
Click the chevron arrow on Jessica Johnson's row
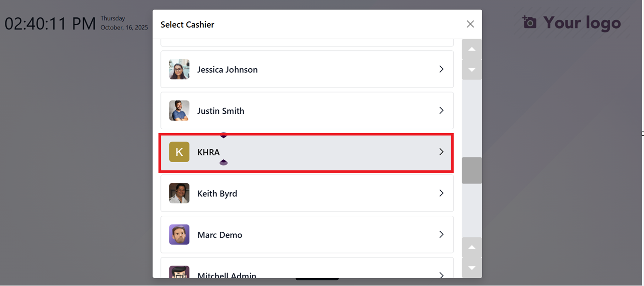pos(441,69)
